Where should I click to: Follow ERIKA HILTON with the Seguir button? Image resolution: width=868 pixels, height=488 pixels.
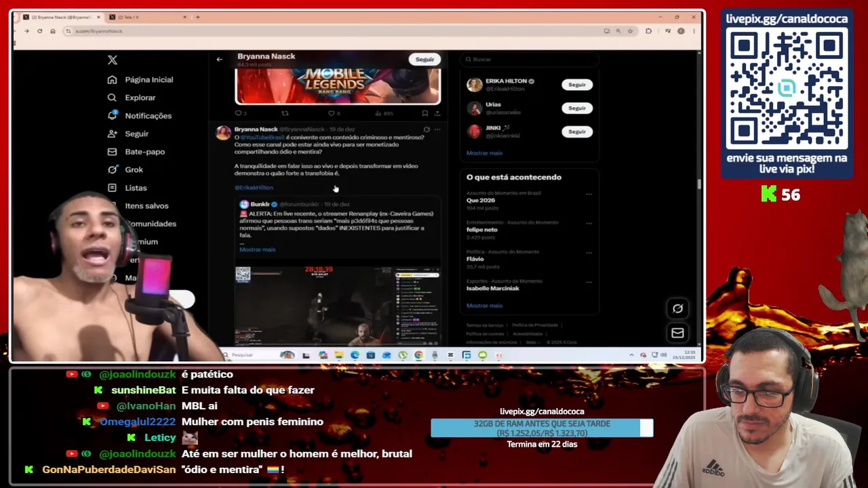[577, 85]
